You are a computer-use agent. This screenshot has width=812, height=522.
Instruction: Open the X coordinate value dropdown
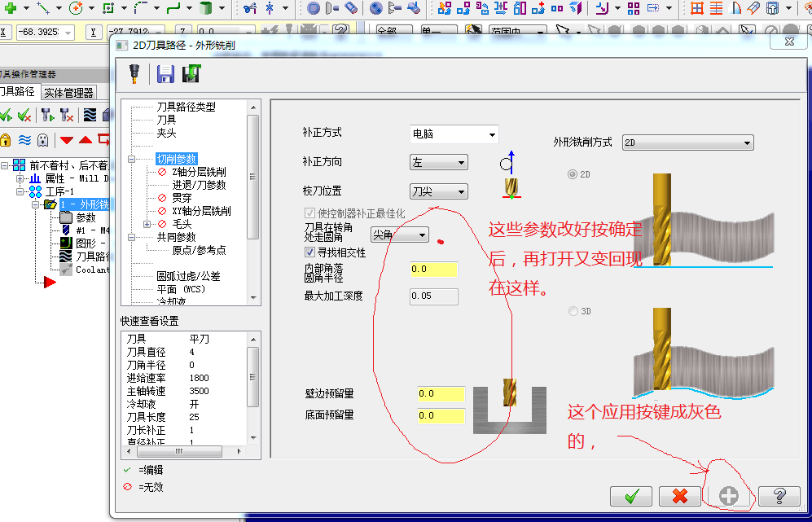69,33
